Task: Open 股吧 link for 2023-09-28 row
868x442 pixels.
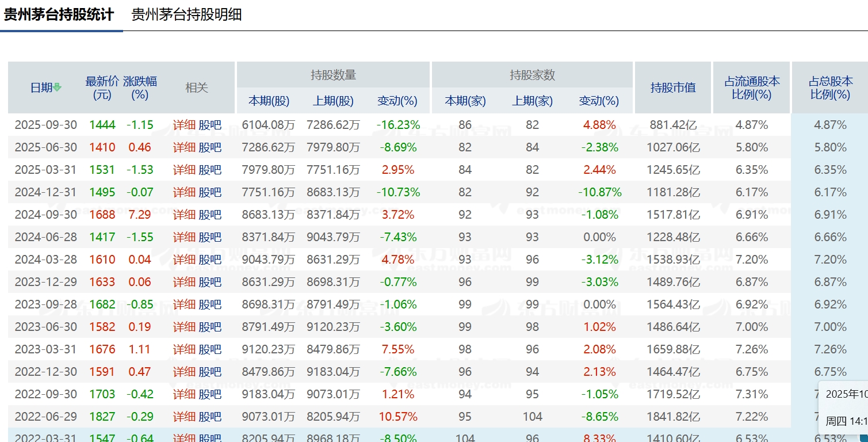Action: click(x=210, y=304)
